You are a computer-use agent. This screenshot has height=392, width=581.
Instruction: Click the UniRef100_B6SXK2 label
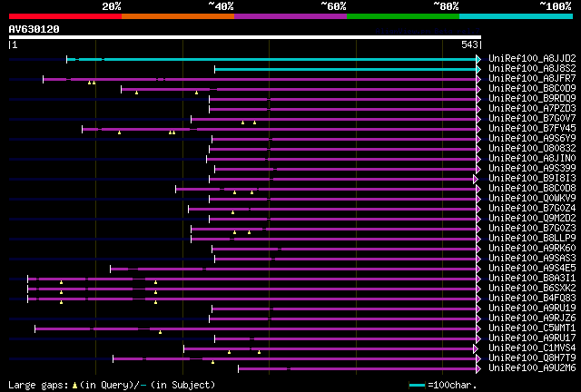coord(532,288)
